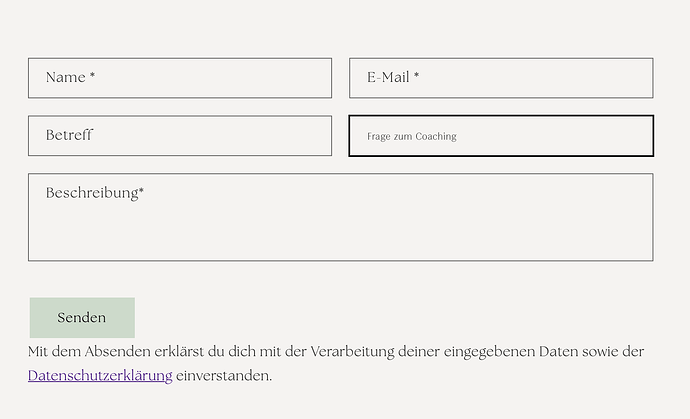Click the 'Betreff' placeholder label
Viewport: 690px width, 419px height.
(69, 135)
